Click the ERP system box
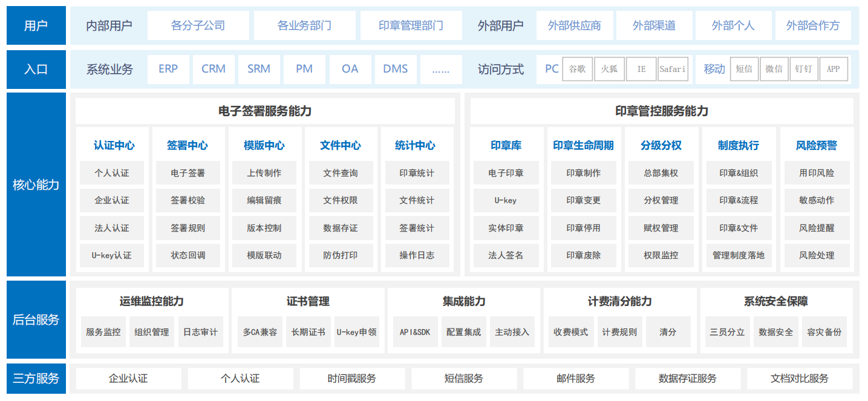868x401 pixels. [x=168, y=69]
